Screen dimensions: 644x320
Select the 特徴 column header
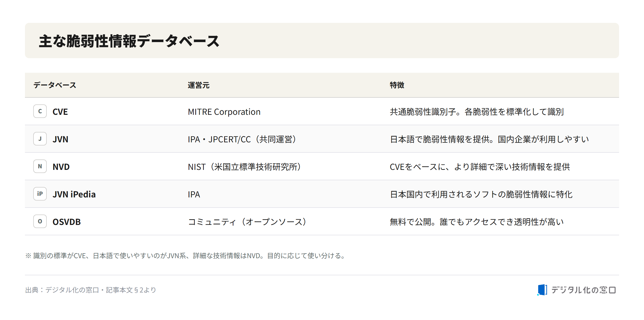397,85
